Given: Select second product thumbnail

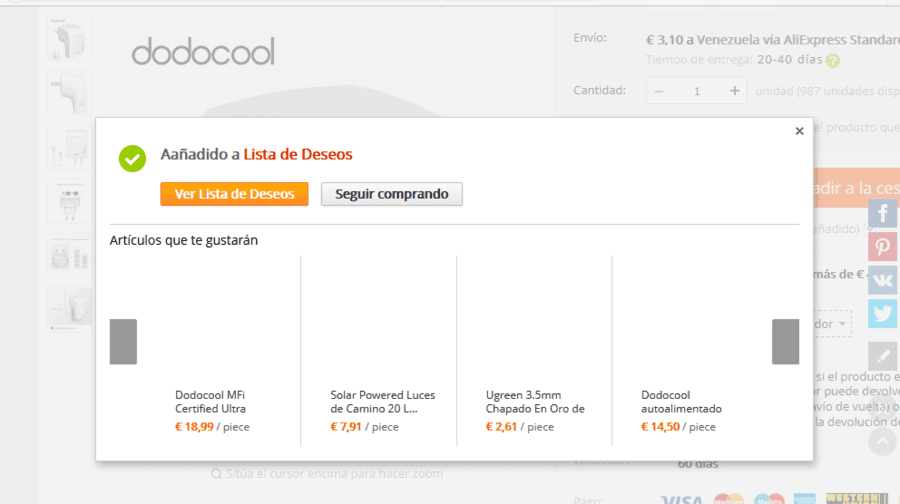Looking at the screenshot, I should click(69, 92).
